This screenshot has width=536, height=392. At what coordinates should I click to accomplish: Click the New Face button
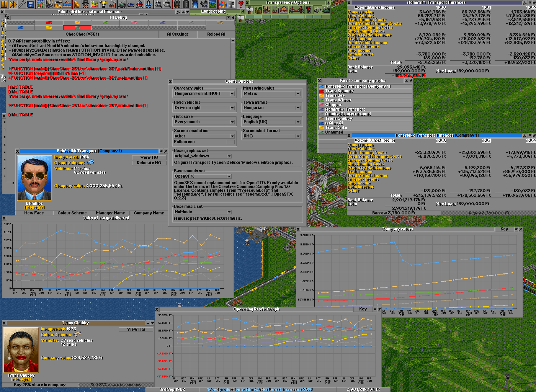pos(34,213)
